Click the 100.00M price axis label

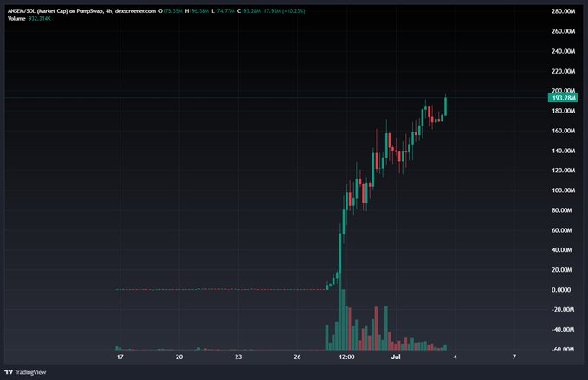click(x=563, y=190)
